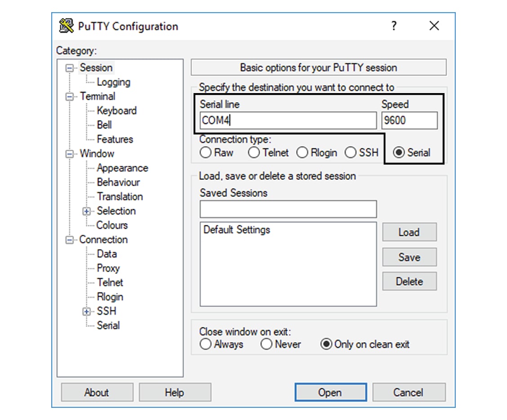Open the Selection category
This screenshot has width=507, height=420.
[116, 210]
